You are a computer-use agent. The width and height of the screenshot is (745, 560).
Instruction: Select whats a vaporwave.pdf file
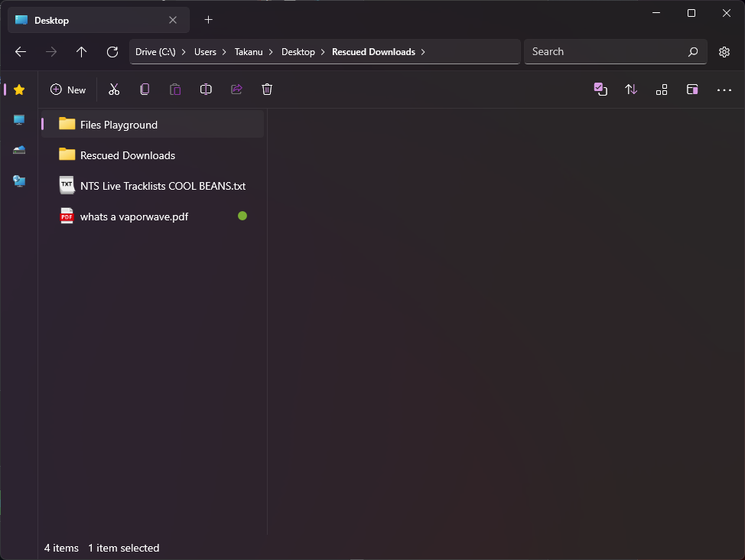(x=152, y=217)
